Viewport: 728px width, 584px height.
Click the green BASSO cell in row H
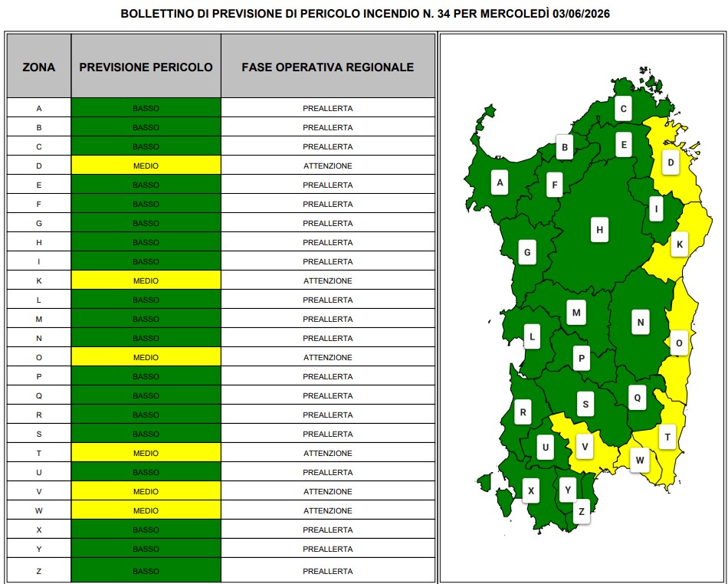pos(146,242)
